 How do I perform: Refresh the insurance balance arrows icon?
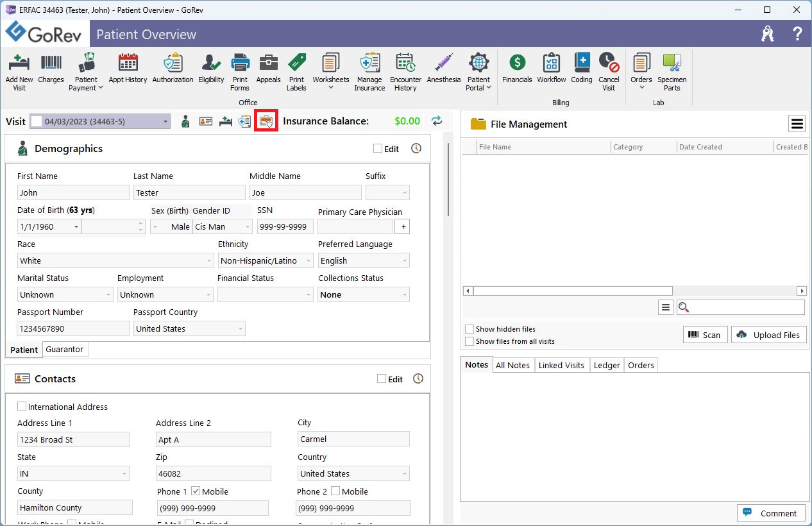point(437,121)
